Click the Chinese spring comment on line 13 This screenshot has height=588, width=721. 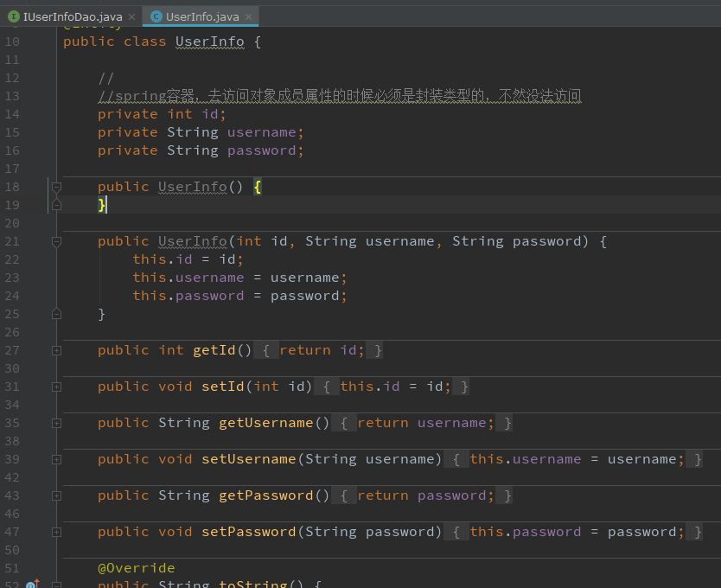click(x=340, y=96)
